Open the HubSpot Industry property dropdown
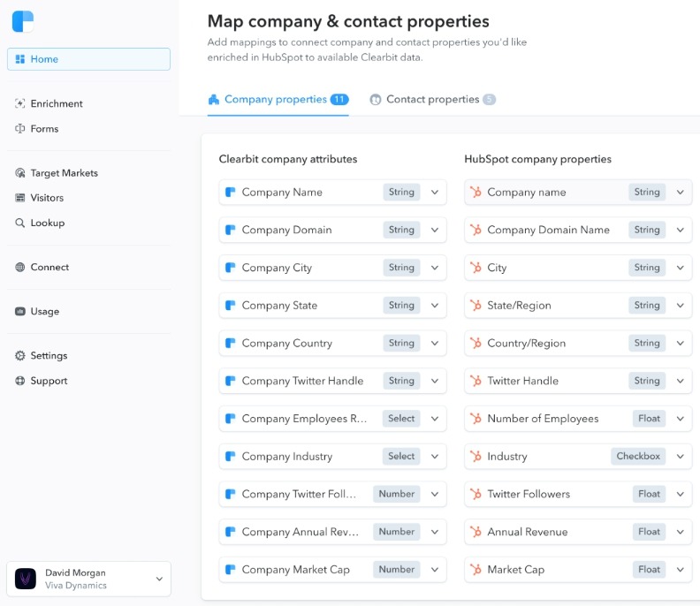The height and width of the screenshot is (606, 700). [x=680, y=456]
